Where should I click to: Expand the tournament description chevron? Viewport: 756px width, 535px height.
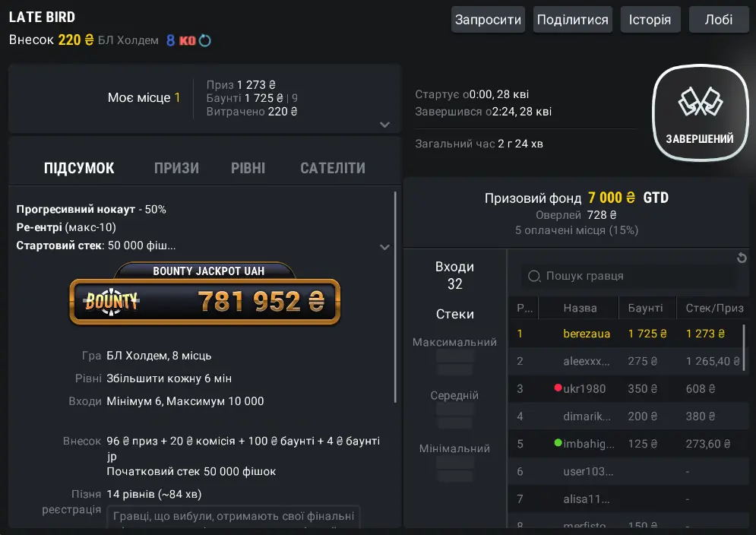[384, 247]
